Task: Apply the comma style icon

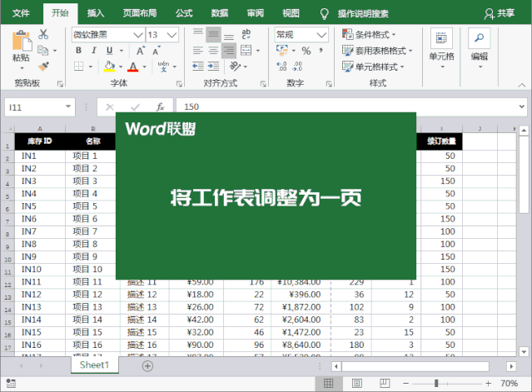Action: [x=321, y=51]
